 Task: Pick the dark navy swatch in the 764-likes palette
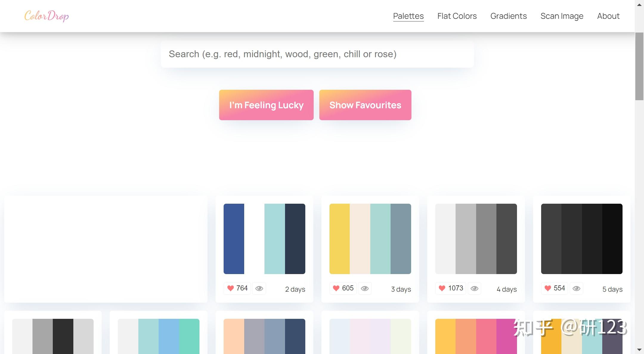pyautogui.click(x=295, y=239)
